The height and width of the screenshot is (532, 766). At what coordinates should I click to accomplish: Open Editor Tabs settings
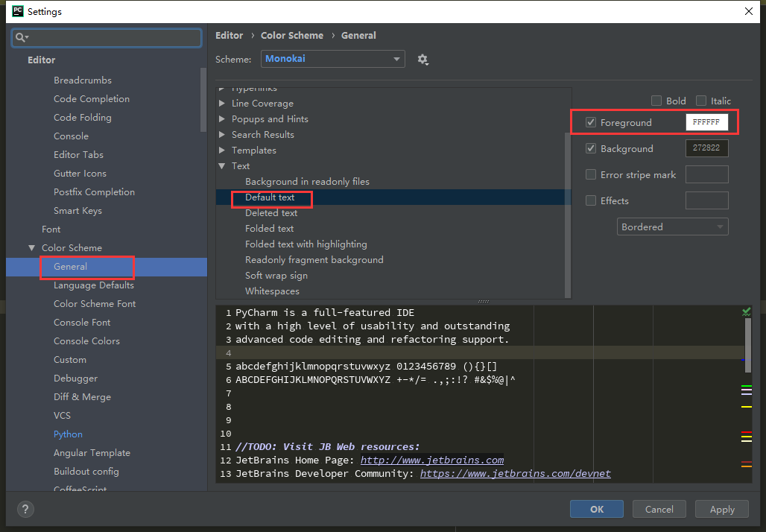pos(78,154)
